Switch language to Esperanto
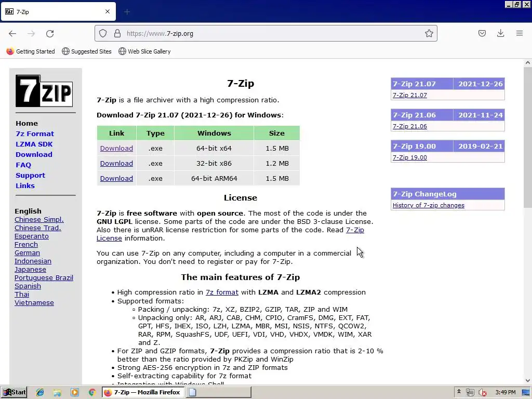Viewport: 532px width, 399px height. (x=32, y=236)
